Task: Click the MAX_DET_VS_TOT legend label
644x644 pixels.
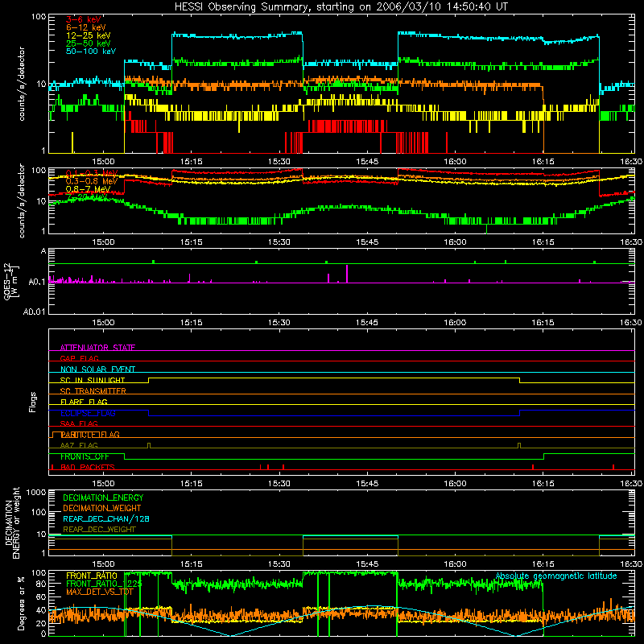Action: point(99,592)
